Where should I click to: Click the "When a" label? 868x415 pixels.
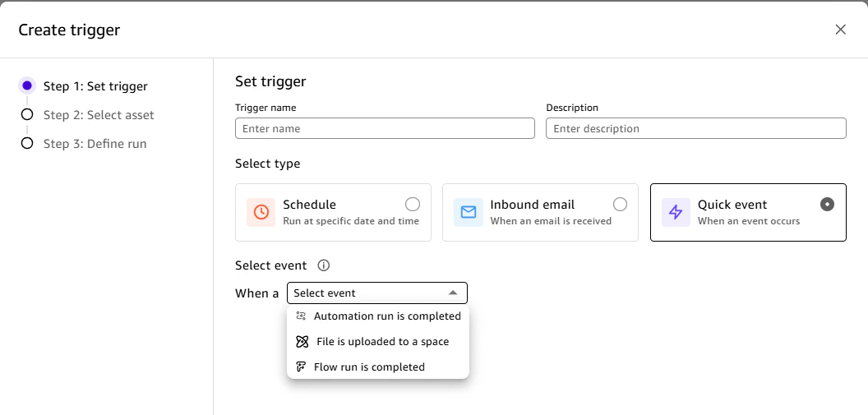point(256,293)
